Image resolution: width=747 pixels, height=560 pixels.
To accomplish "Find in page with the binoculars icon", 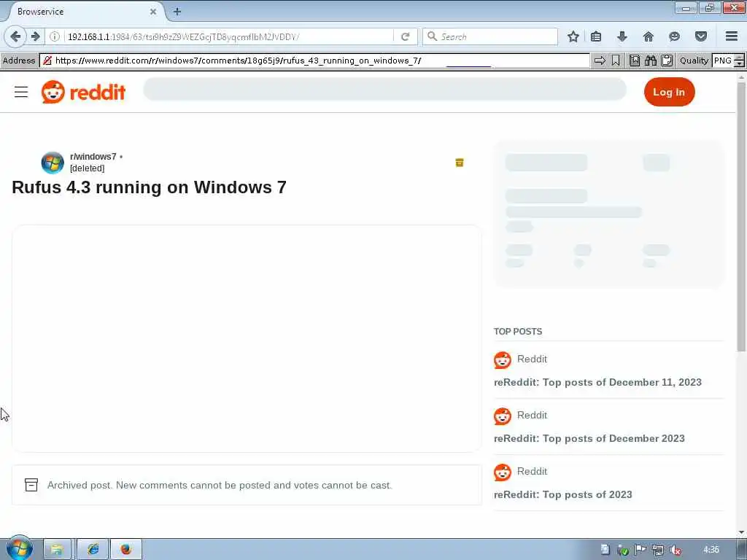I will pyautogui.click(x=651, y=61).
